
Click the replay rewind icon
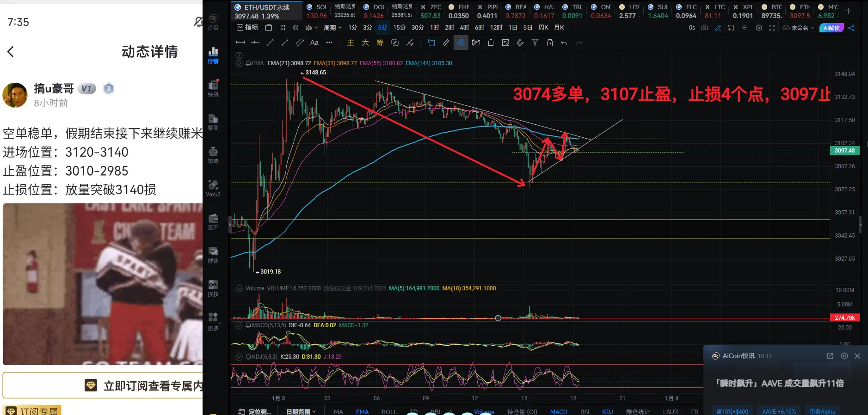296,28
